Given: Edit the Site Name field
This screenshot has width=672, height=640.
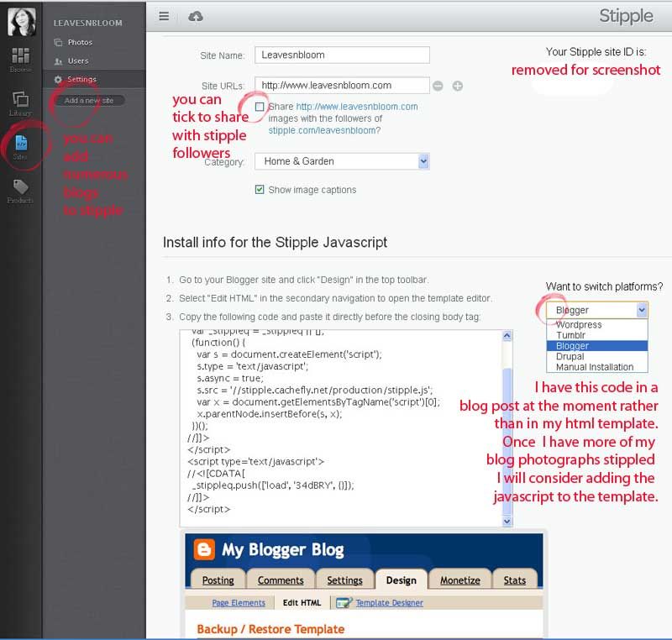Looking at the screenshot, I should (x=342, y=55).
